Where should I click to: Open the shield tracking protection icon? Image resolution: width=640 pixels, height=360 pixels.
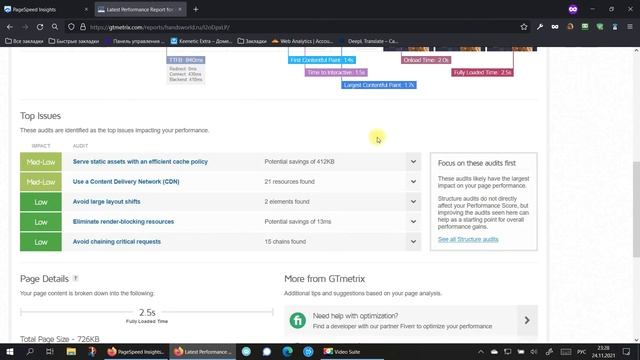coord(71,27)
